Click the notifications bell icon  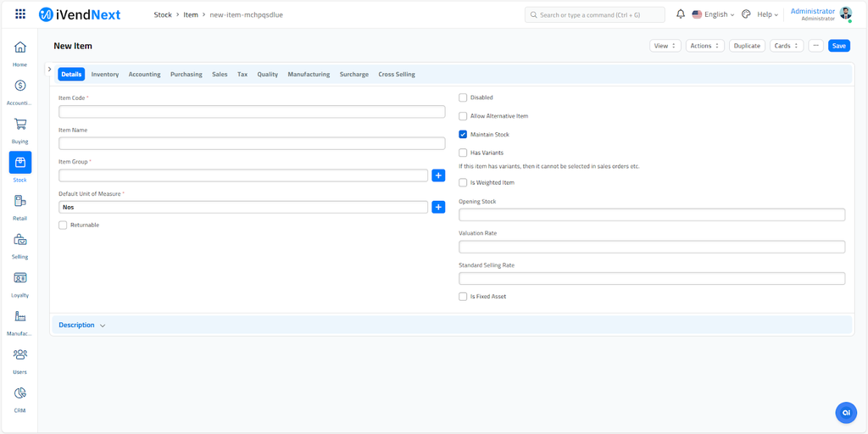681,14
